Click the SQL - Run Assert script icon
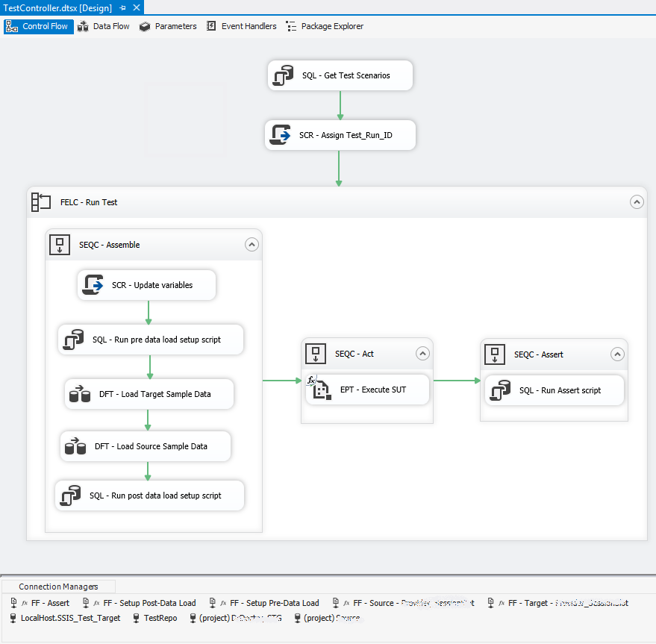Viewport: 656px width, 644px height. pyautogui.click(x=499, y=390)
